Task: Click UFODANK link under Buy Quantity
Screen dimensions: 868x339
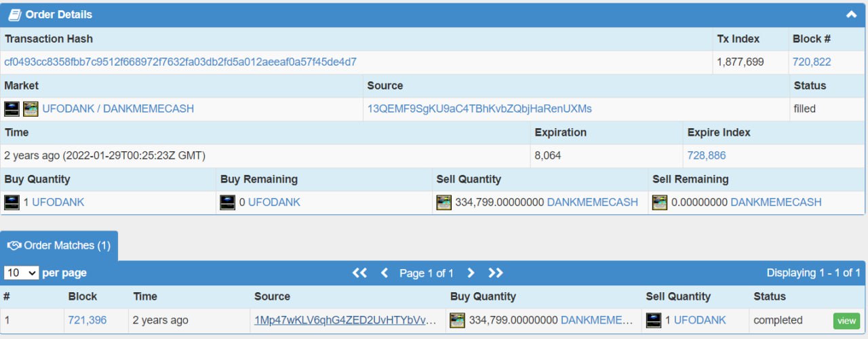Action: coord(58,202)
